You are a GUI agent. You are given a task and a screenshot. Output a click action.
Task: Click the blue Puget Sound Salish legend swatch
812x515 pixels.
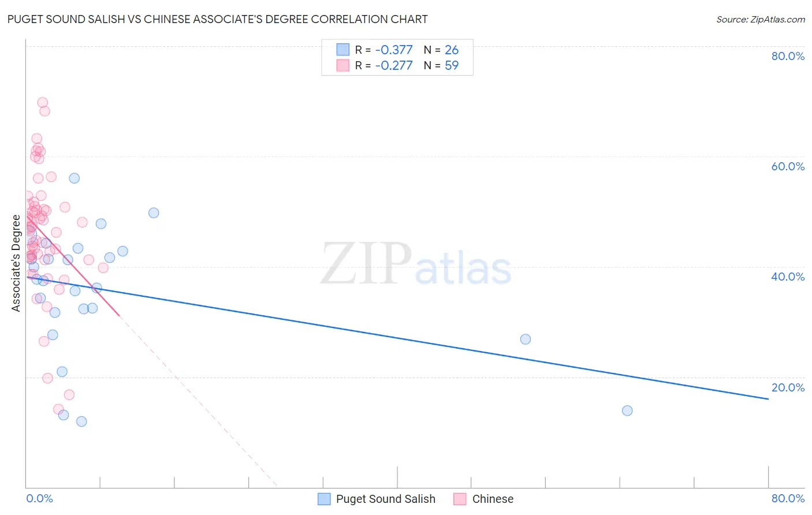tap(324, 499)
